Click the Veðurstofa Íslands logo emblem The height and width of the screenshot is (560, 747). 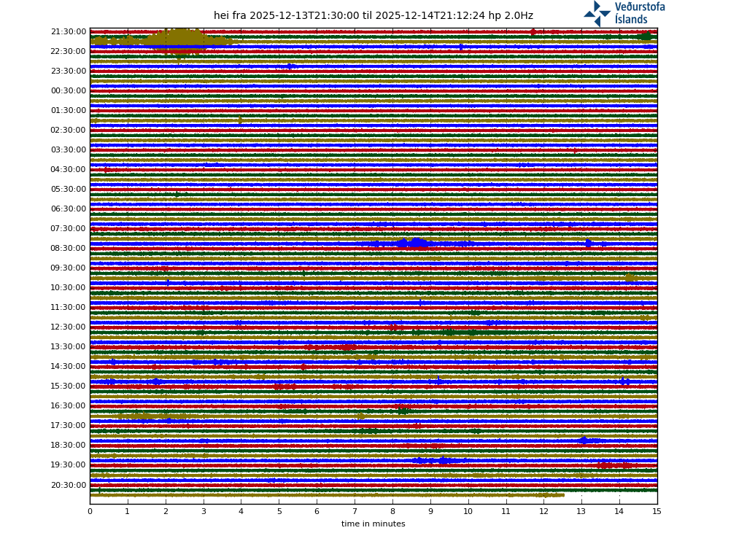point(597,13)
